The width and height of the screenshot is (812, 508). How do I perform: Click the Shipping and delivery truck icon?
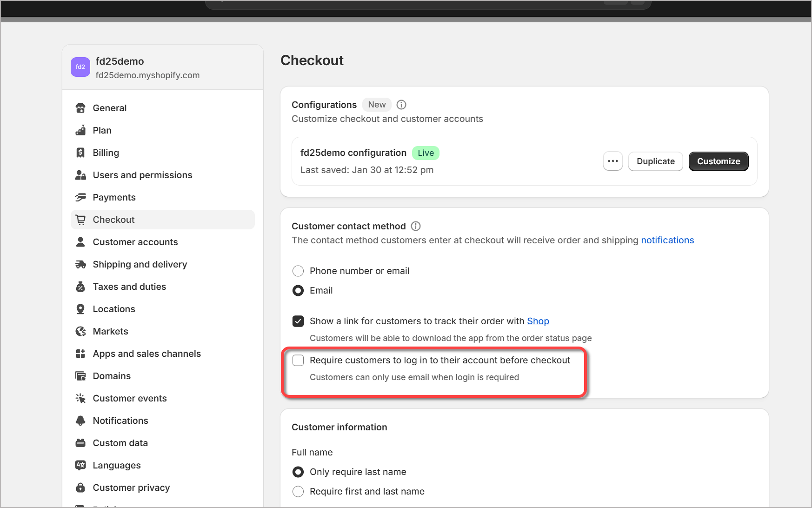[x=80, y=264]
